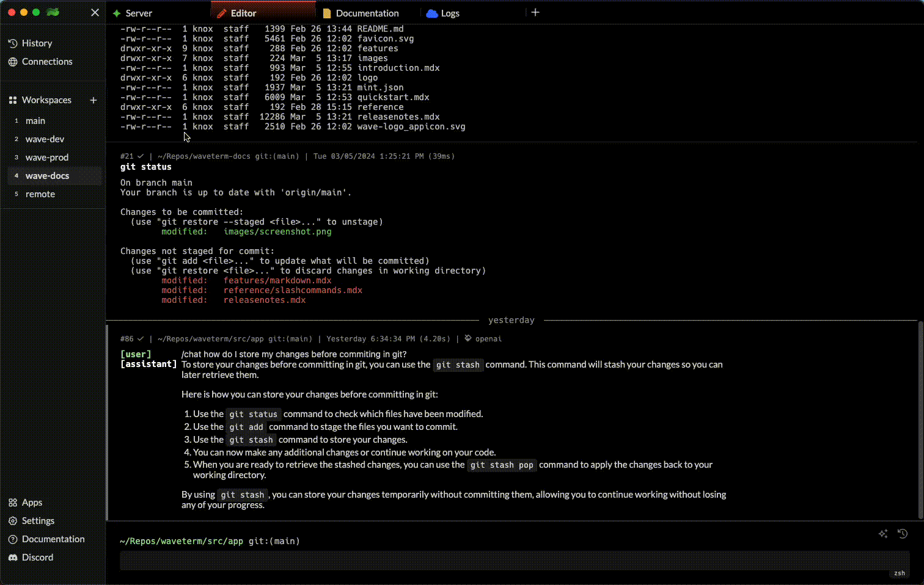The height and width of the screenshot is (585, 924).
Task: Click the '[assistant]' label
Action: click(x=148, y=364)
